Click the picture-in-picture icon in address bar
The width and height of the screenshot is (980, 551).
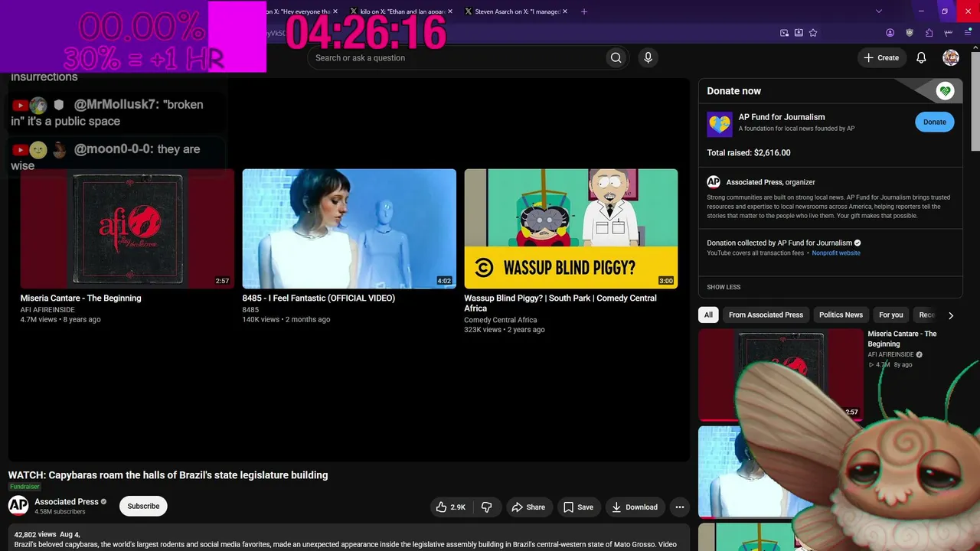(x=784, y=33)
